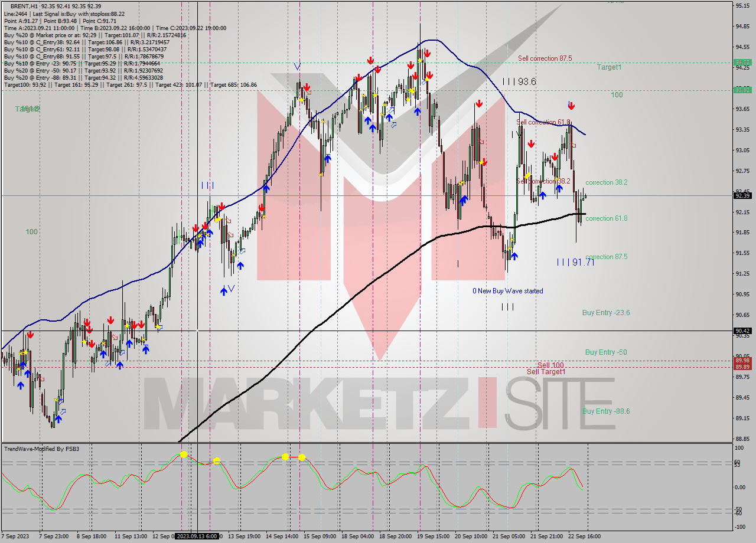
Task: Click the leftmost yellow dot on TrendWave indicator
Action: point(184,454)
